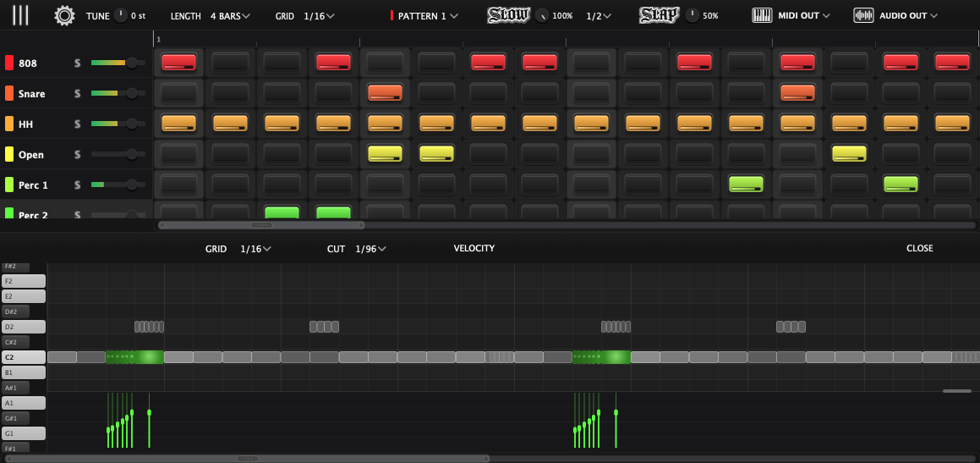
Task: Click the Slap amount knob showing 50%
Action: 693,15
